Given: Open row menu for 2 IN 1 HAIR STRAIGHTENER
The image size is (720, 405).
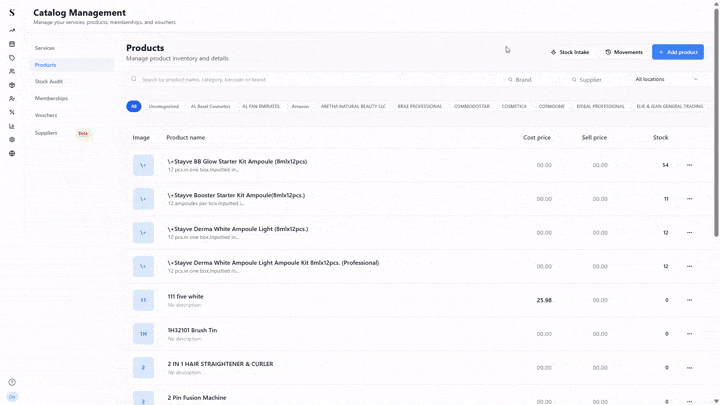Looking at the screenshot, I should (x=689, y=368).
